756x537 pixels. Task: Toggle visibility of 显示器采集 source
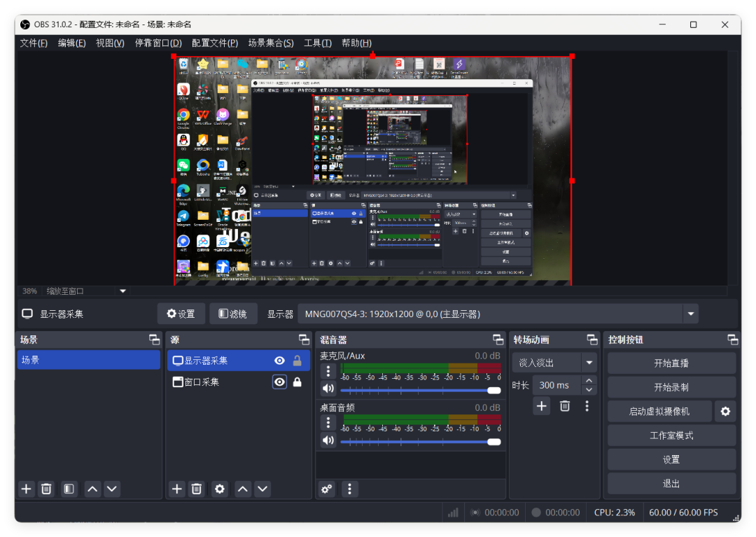[279, 361]
